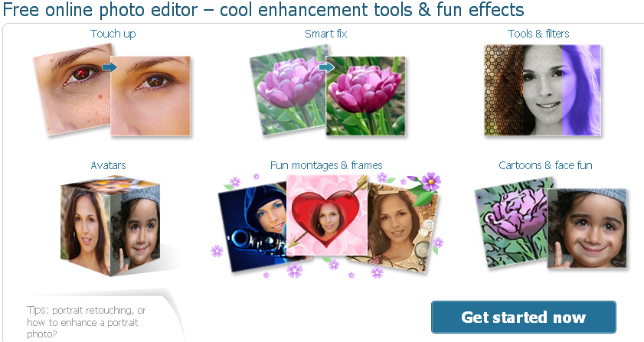This screenshot has width=644, height=342.
Task: Open Fun montages & frames link
Action: point(326,165)
